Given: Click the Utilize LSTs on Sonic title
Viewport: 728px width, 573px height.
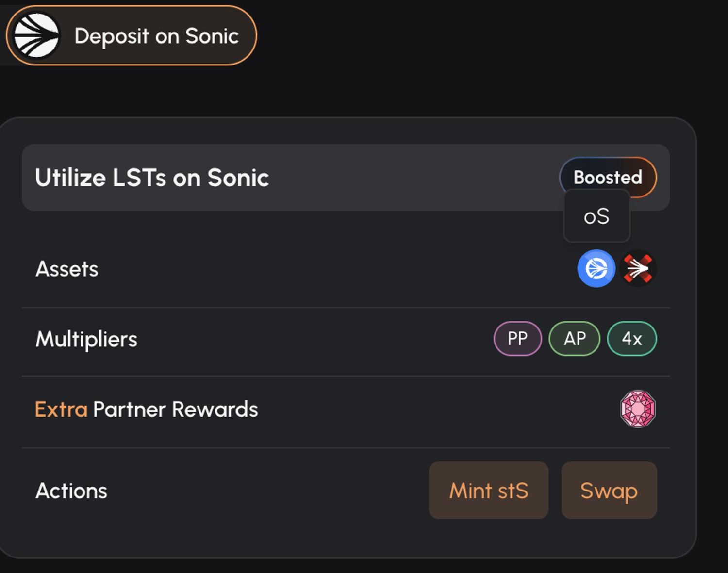Looking at the screenshot, I should [x=152, y=178].
